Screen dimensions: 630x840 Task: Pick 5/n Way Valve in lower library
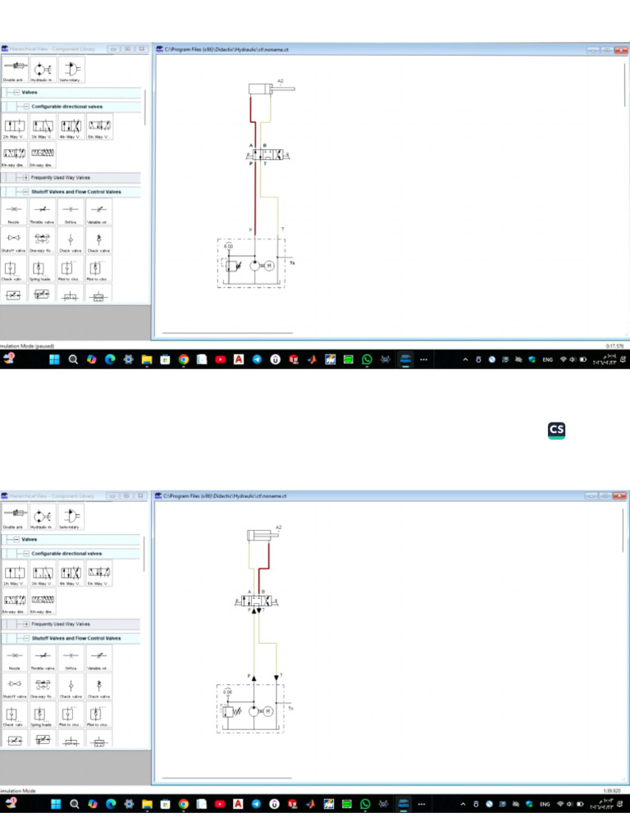99,573
